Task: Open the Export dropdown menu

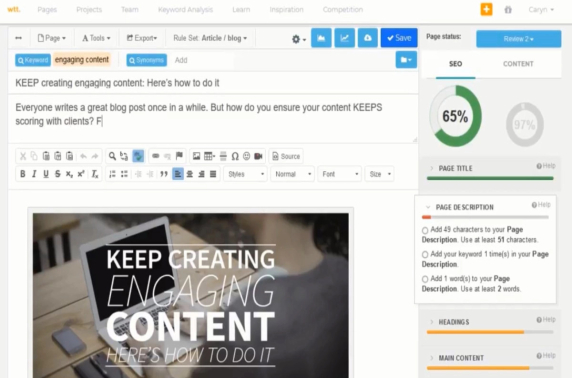Action: [x=142, y=38]
